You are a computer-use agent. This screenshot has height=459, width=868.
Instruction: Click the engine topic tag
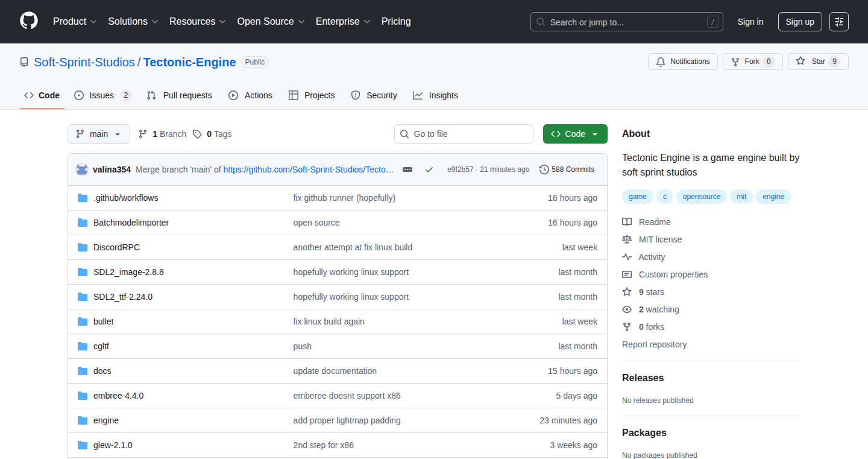773,197
